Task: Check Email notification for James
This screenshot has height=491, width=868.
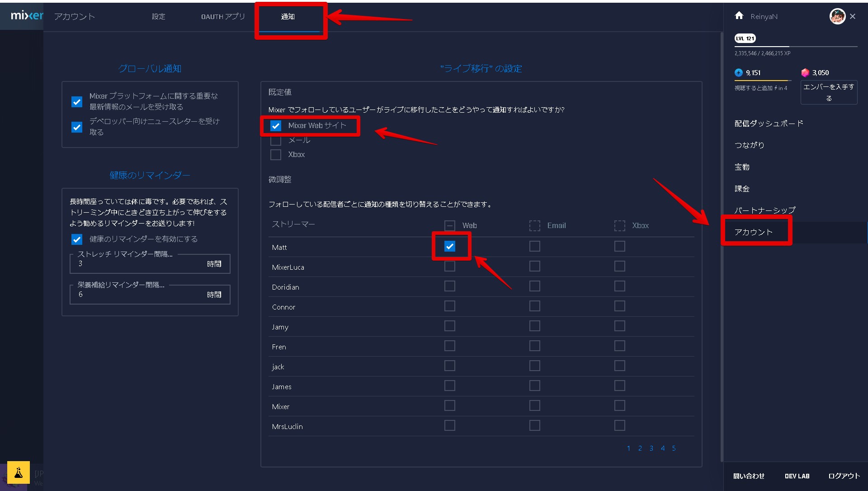Action: coord(535,386)
